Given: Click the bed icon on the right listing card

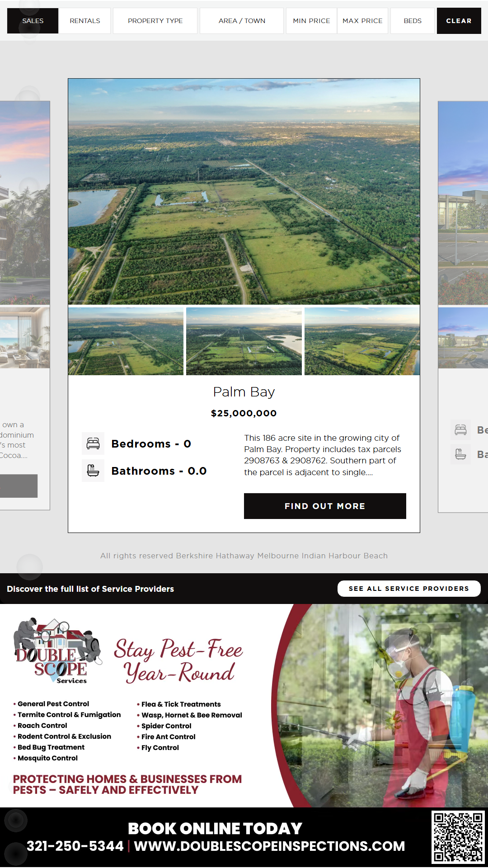Looking at the screenshot, I should click(461, 430).
